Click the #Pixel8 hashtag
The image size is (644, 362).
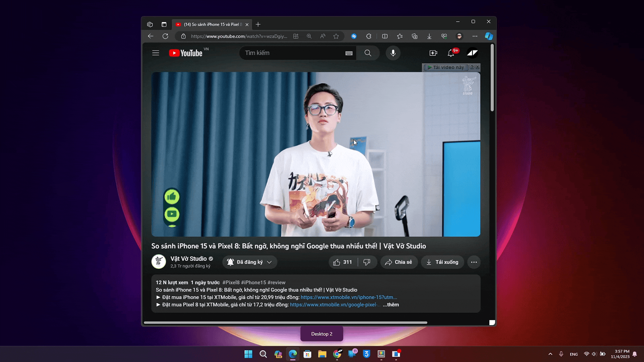(x=231, y=282)
